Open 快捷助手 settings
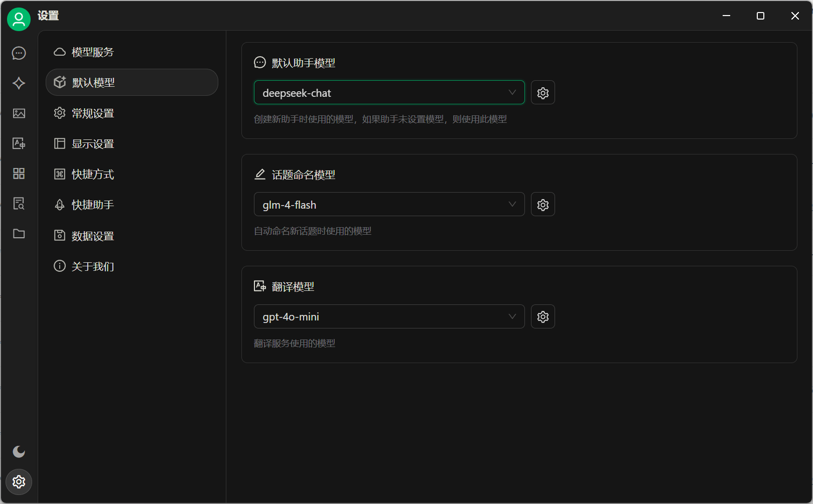 (x=132, y=205)
